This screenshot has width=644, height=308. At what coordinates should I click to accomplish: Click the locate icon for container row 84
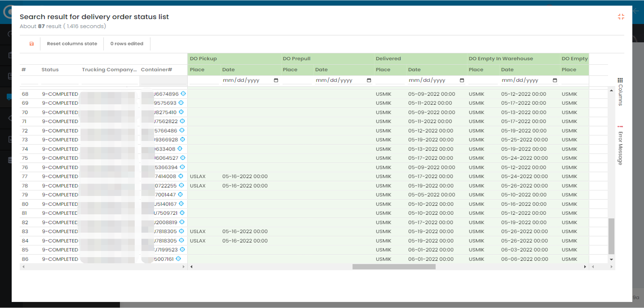pyautogui.click(x=181, y=240)
